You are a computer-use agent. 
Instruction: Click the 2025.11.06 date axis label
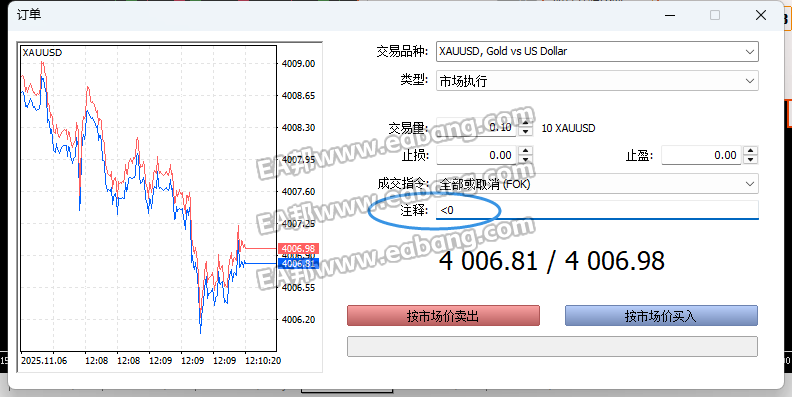point(44,361)
